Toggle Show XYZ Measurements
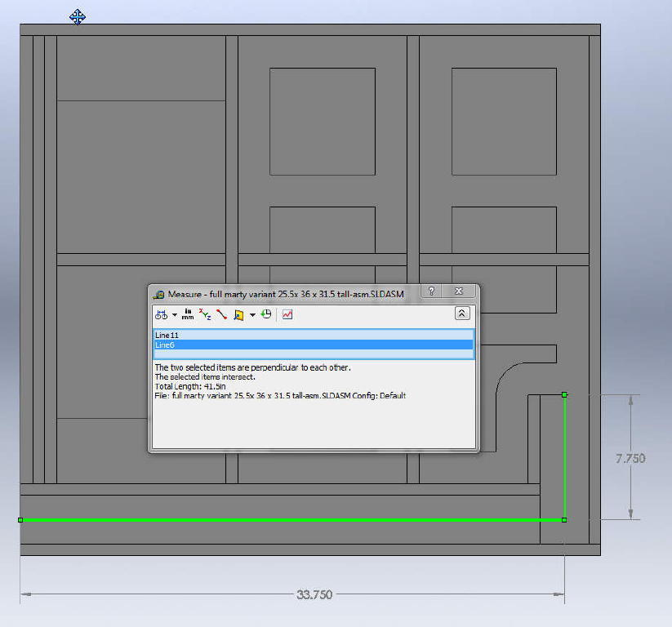The image size is (672, 627). coord(205,314)
